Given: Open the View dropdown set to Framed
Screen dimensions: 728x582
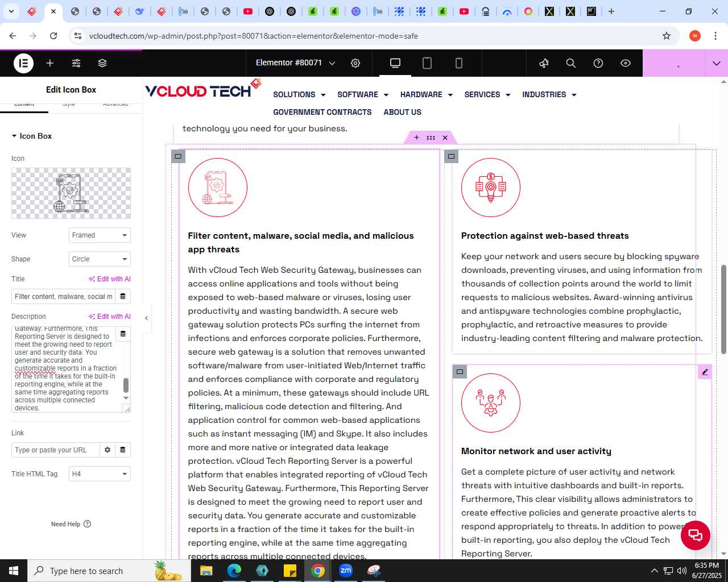Looking at the screenshot, I should 100,235.
